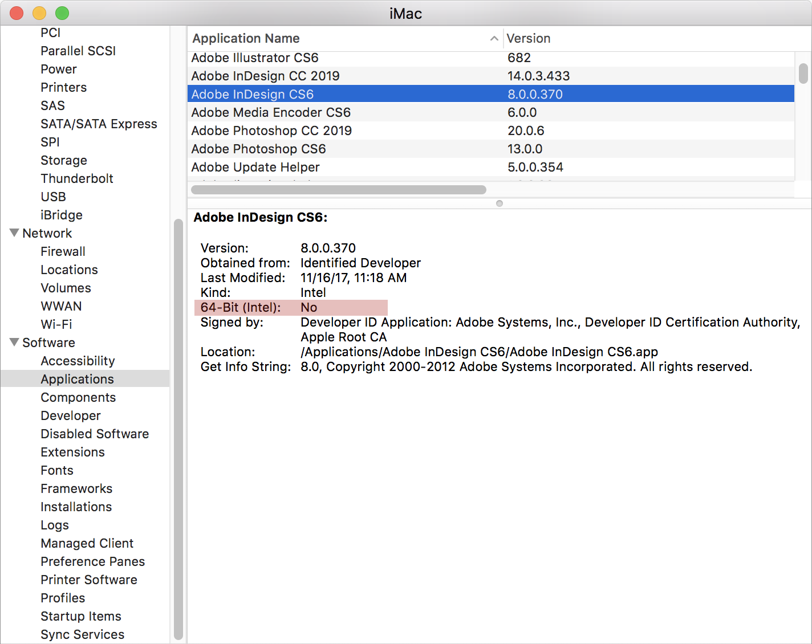The width and height of the screenshot is (812, 644).
Task: Open the Storage section
Action: (x=64, y=160)
